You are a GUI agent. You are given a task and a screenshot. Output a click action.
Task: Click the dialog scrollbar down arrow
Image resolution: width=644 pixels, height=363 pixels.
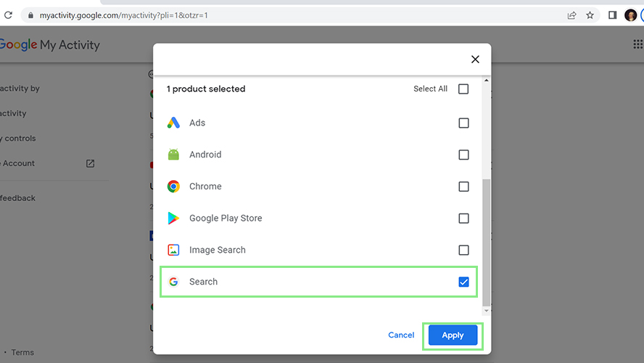click(x=487, y=311)
